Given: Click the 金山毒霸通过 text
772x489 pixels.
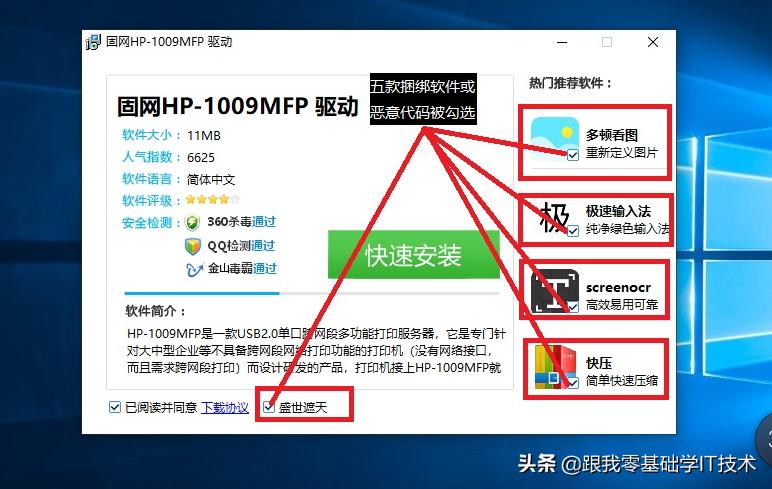Looking at the screenshot, I should click(242, 268).
